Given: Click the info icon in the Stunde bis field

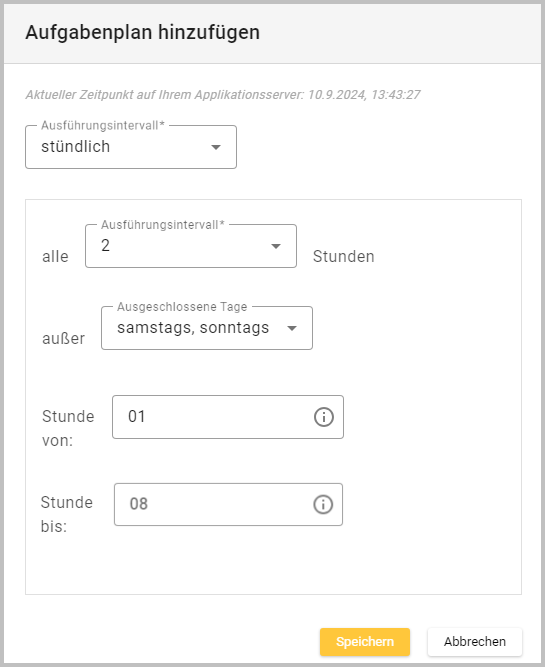Looking at the screenshot, I should tap(323, 505).
